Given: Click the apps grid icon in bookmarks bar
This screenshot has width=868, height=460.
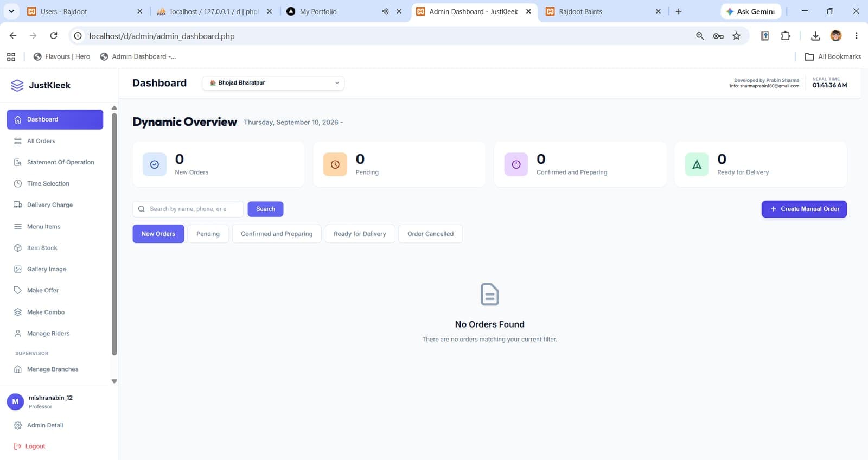Looking at the screenshot, I should (x=11, y=56).
